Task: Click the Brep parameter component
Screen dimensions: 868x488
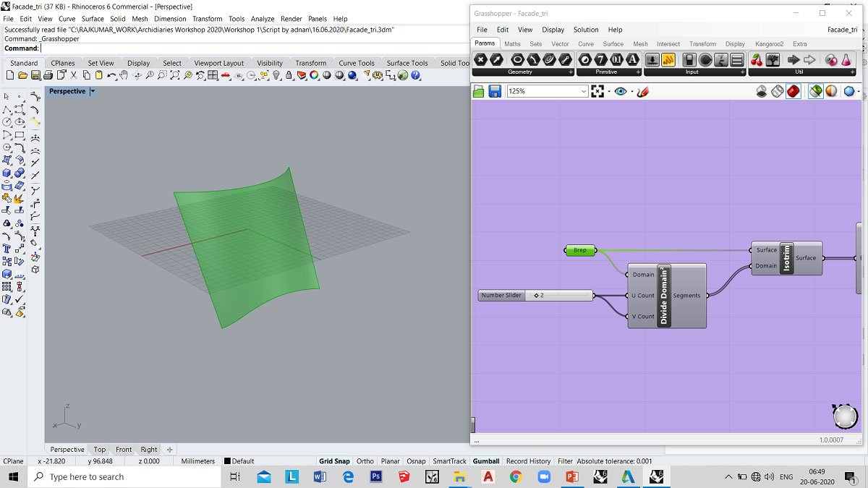Action: 580,250
